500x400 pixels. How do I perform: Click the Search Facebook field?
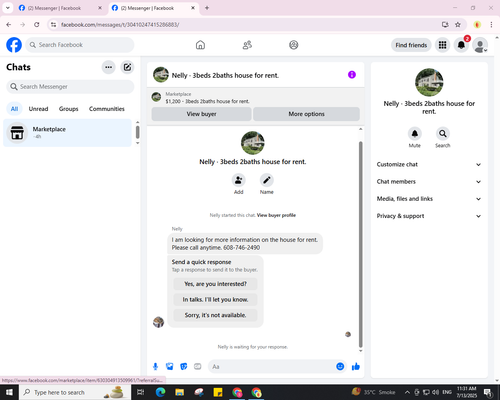tap(80, 45)
